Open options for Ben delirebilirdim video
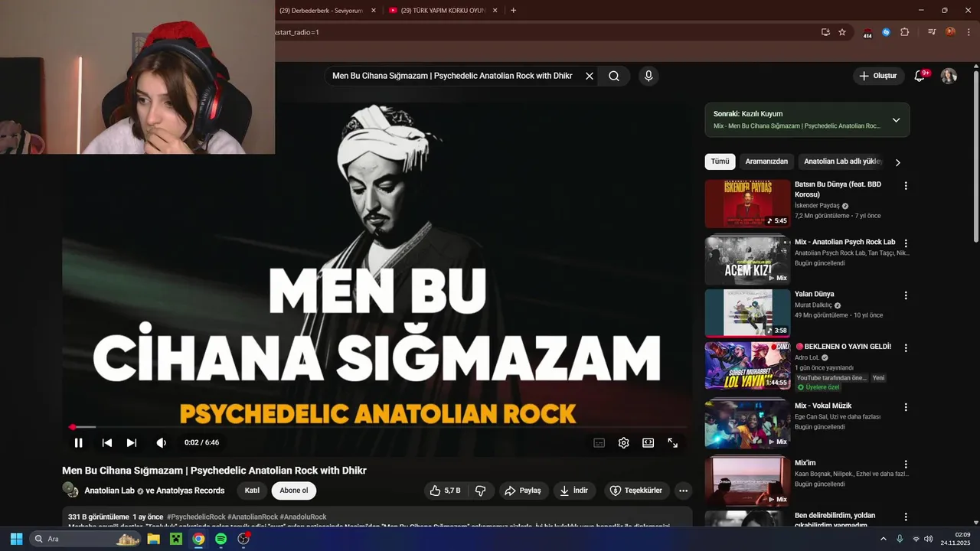 tap(906, 517)
